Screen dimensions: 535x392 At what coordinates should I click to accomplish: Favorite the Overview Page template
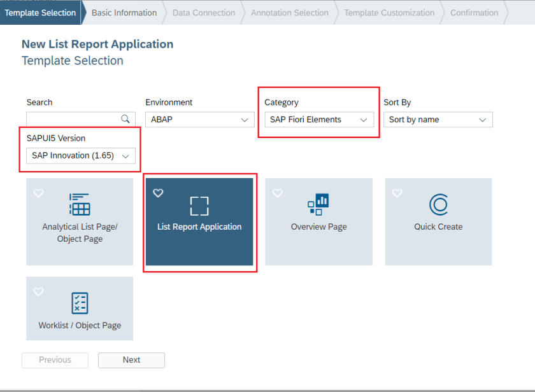coord(278,193)
